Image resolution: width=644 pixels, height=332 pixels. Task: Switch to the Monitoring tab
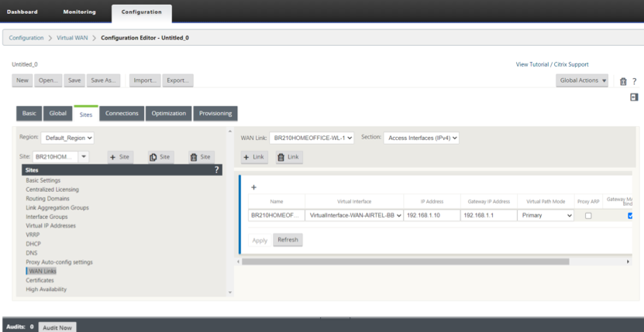(79, 12)
